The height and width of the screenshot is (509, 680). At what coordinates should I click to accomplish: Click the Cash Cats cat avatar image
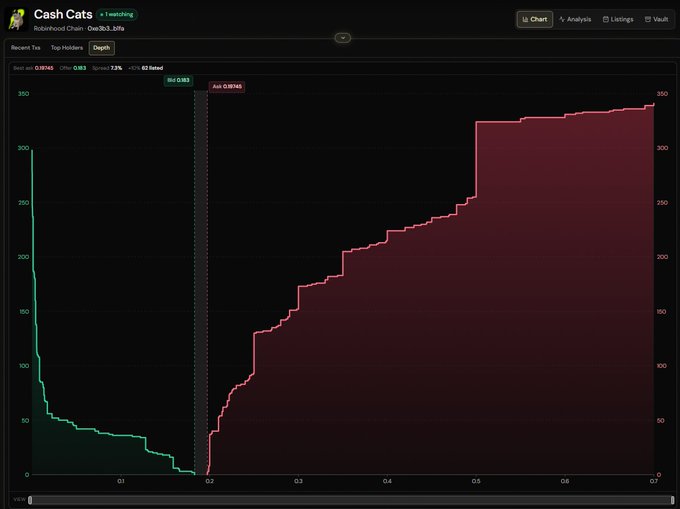click(16, 20)
